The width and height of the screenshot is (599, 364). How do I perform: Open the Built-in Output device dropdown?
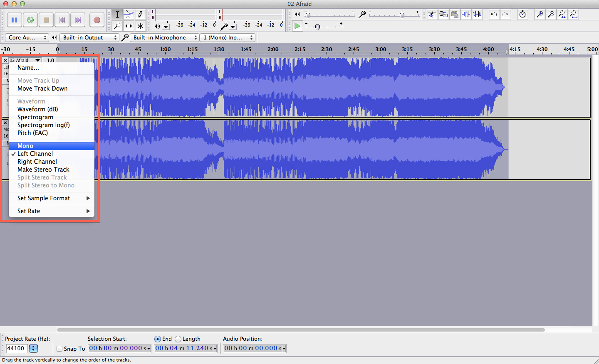pos(89,37)
